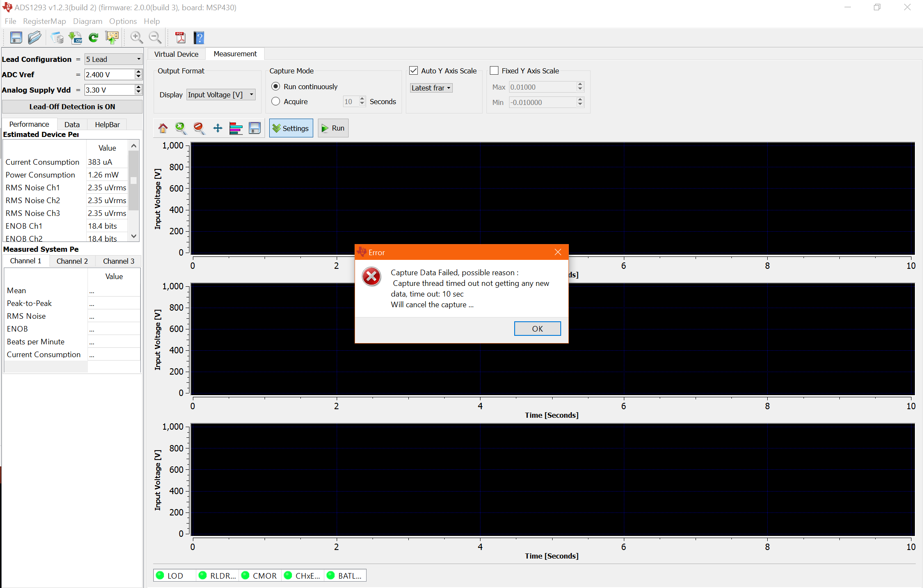The height and width of the screenshot is (588, 923).
Task: Open the RegisterMap menu
Action: click(44, 21)
